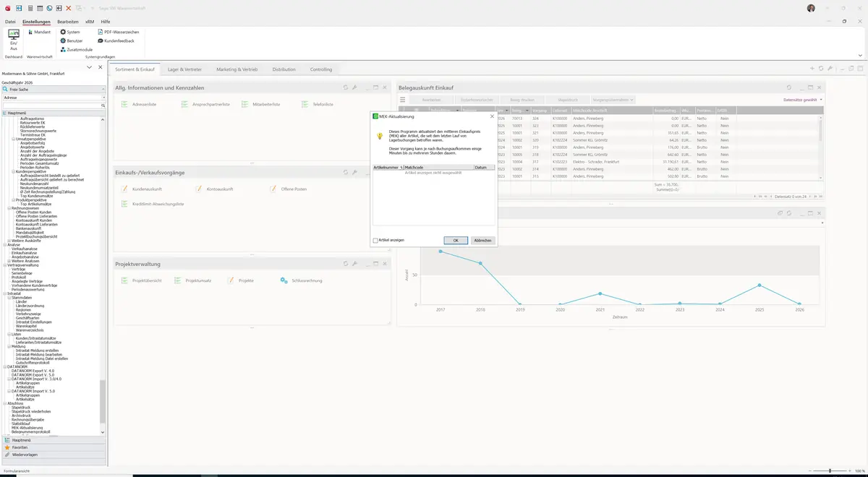The width and height of the screenshot is (868, 477).
Task: Open Projektumsatz in Projektverwaltung
Action: [x=193, y=280]
